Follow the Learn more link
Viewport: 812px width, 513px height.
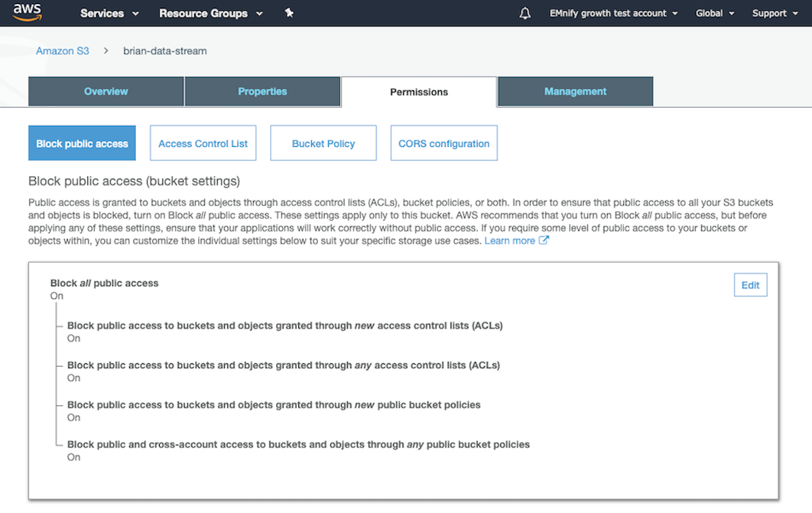(x=509, y=240)
